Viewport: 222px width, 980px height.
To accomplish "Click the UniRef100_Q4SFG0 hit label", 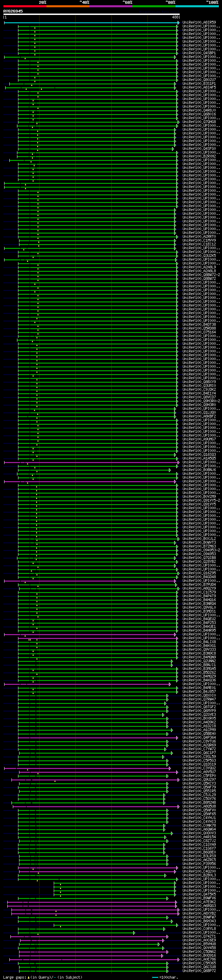I will pyautogui.click(x=199, y=149).
